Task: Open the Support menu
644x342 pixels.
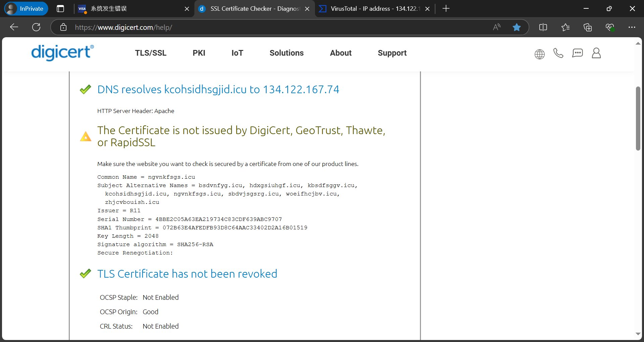Action: [x=392, y=53]
